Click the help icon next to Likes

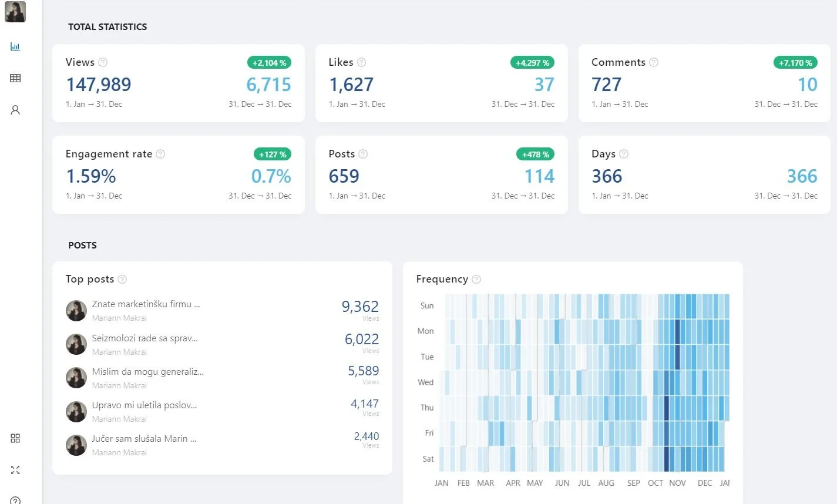click(362, 62)
